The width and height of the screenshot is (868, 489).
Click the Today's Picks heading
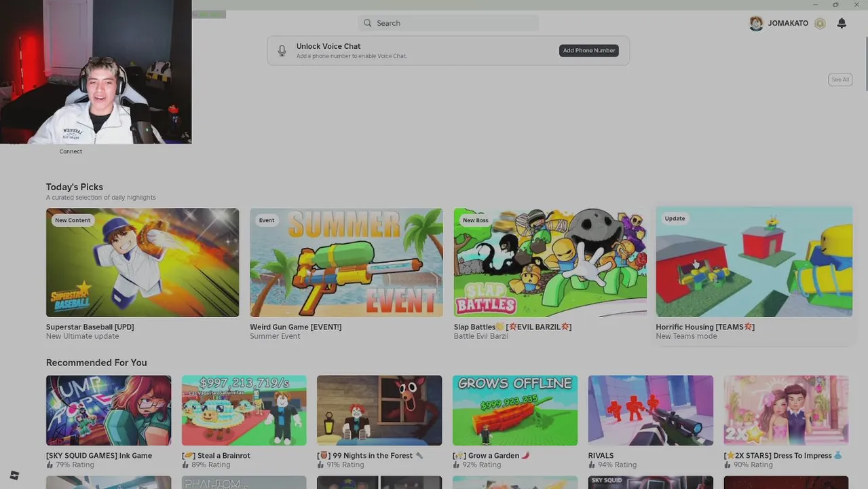point(75,187)
